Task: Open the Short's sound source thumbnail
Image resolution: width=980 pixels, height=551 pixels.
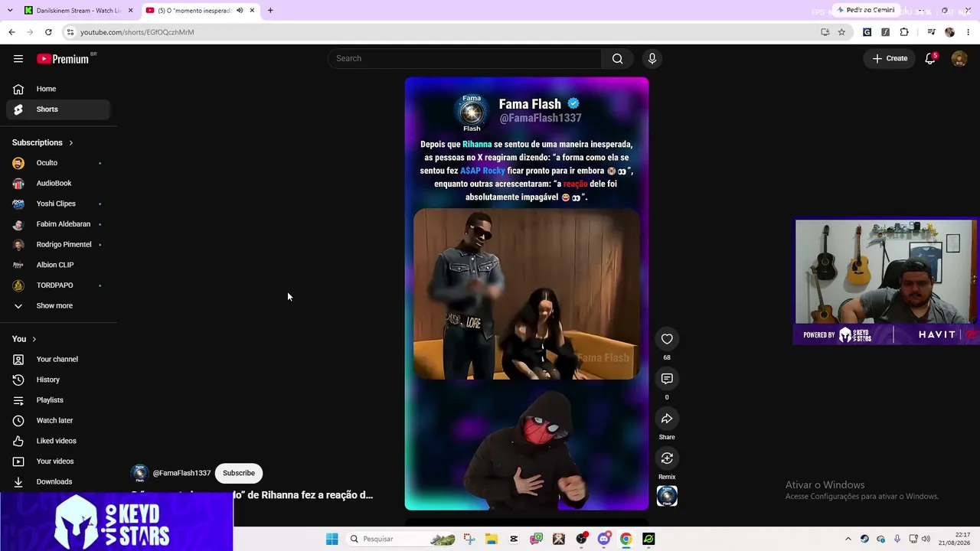Action: point(667,496)
